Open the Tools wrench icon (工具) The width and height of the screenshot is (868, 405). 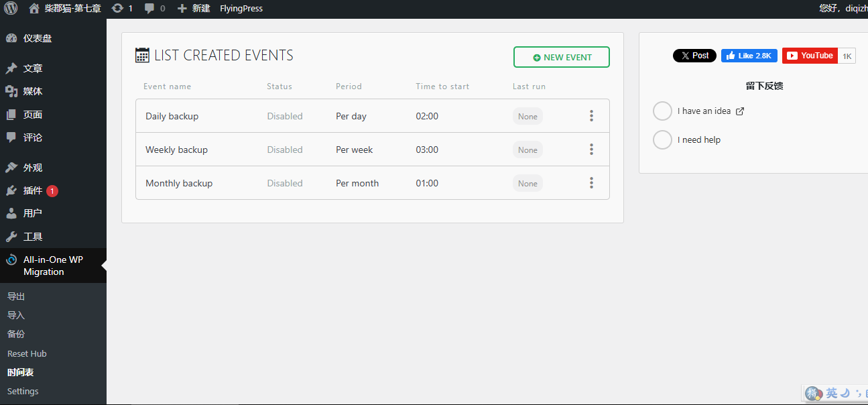tap(11, 237)
